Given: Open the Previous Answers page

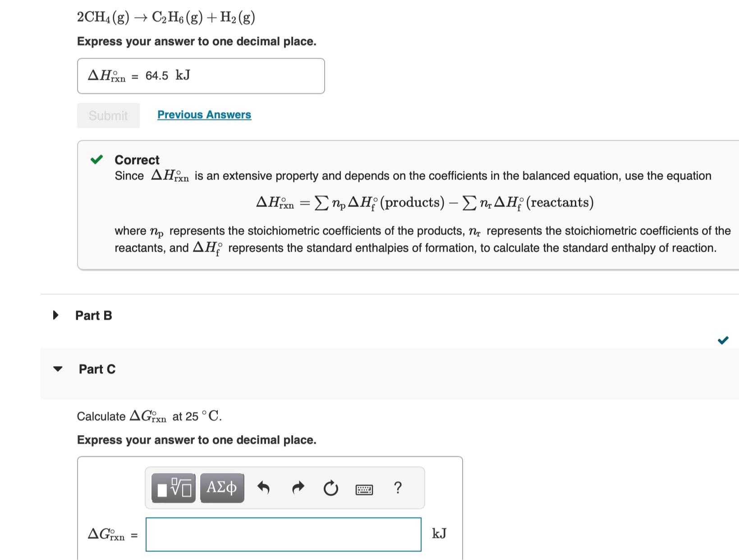Looking at the screenshot, I should tap(204, 115).
